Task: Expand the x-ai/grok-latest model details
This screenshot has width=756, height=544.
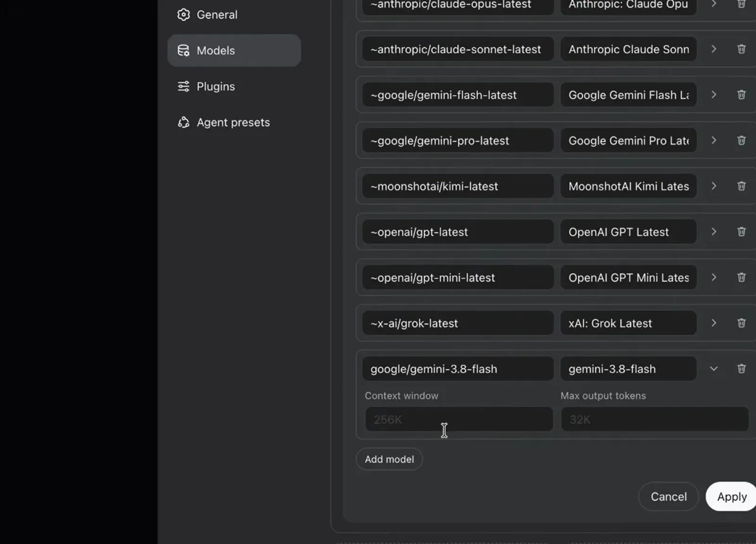Action: pyautogui.click(x=714, y=323)
